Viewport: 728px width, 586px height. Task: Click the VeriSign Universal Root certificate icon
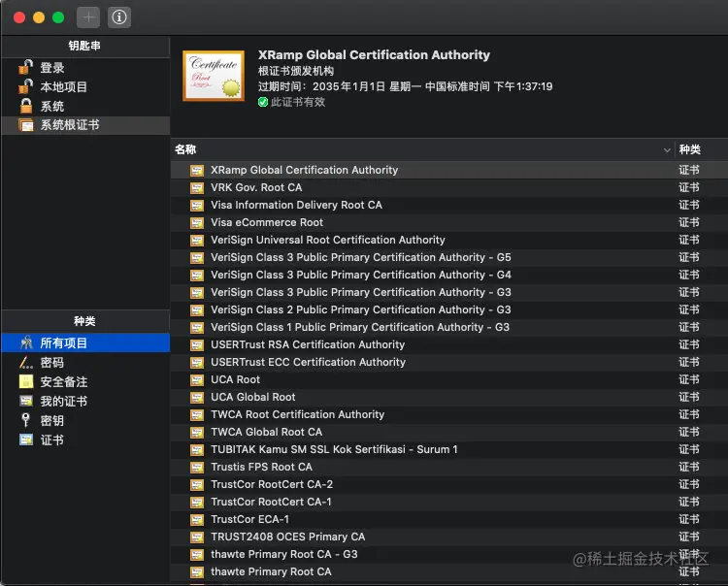coord(197,241)
